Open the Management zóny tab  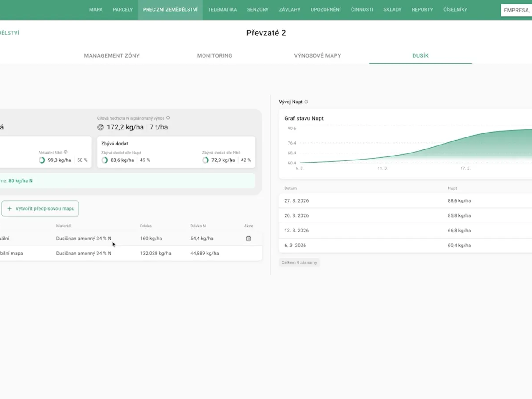pyautogui.click(x=112, y=56)
